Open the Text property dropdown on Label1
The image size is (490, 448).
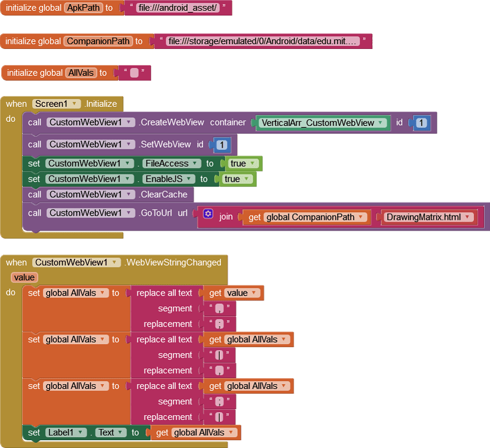coord(120,433)
